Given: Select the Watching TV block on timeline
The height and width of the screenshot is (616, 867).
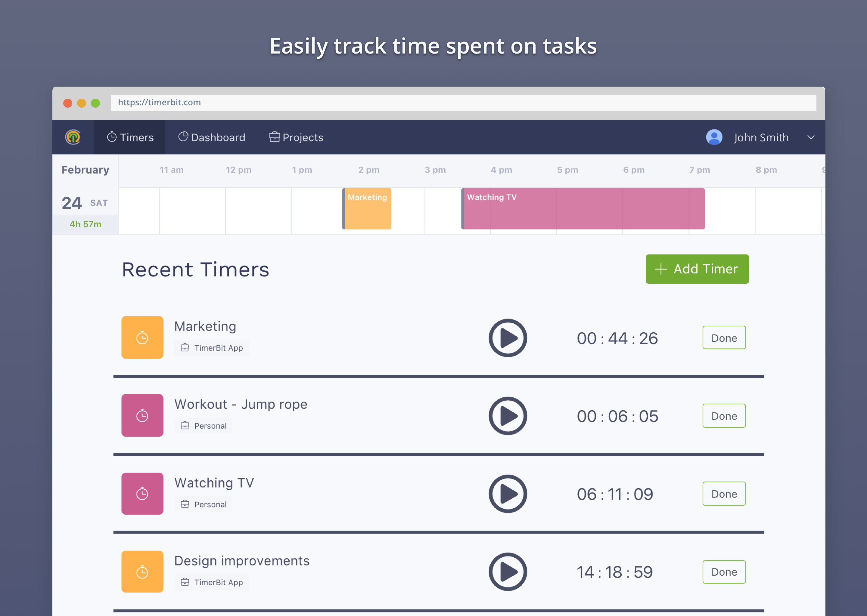Looking at the screenshot, I should [583, 209].
